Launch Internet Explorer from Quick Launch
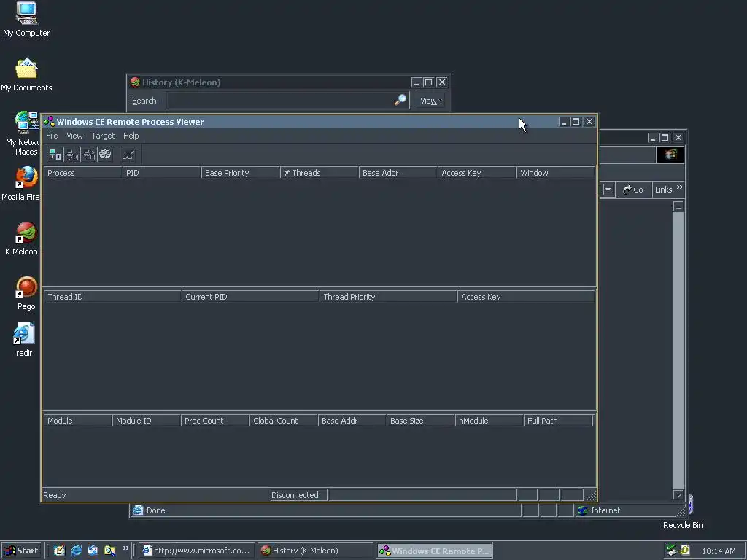747x560 pixels. 76,551
